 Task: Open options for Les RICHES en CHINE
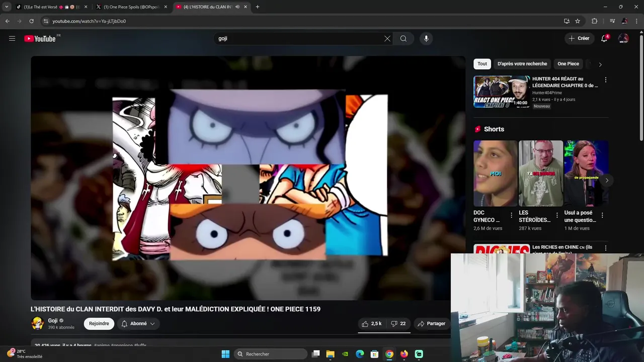pyautogui.click(x=605, y=248)
